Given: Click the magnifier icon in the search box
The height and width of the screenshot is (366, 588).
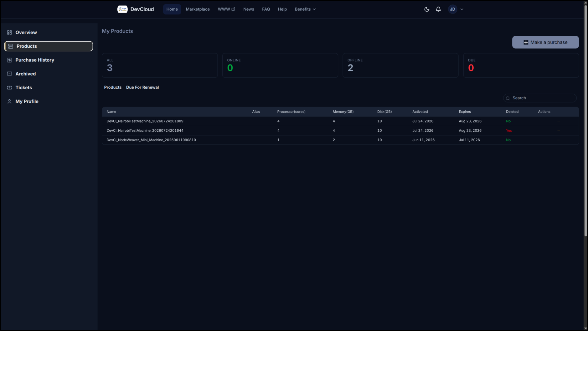Looking at the screenshot, I should (x=508, y=98).
